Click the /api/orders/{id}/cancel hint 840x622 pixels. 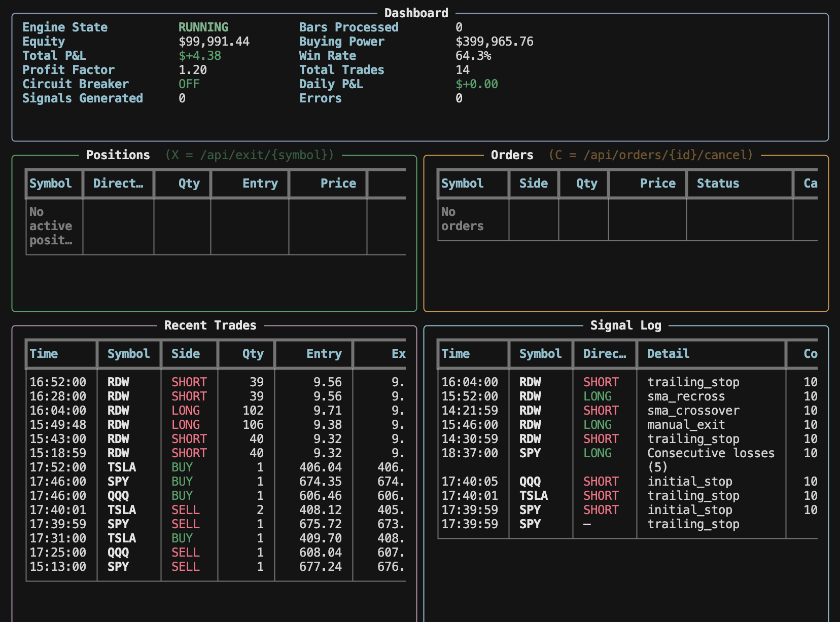point(651,155)
